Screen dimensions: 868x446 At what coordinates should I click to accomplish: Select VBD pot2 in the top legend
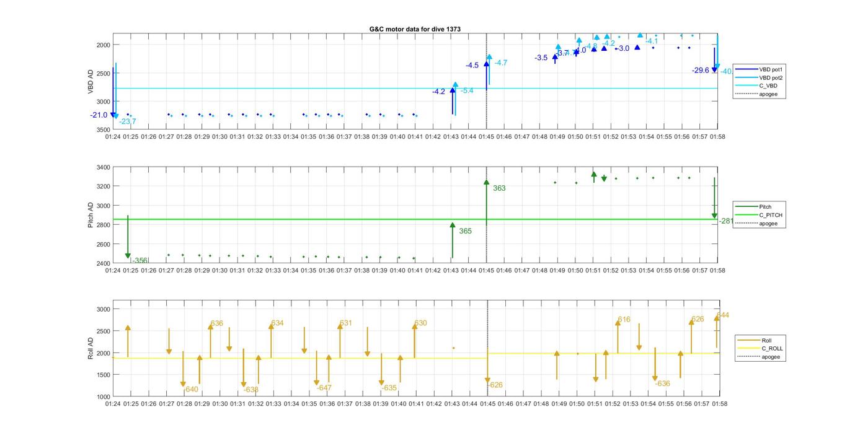click(771, 78)
